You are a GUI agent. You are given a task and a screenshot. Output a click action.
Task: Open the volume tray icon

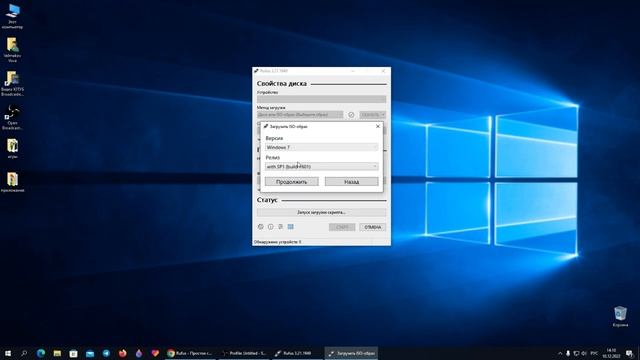584,353
